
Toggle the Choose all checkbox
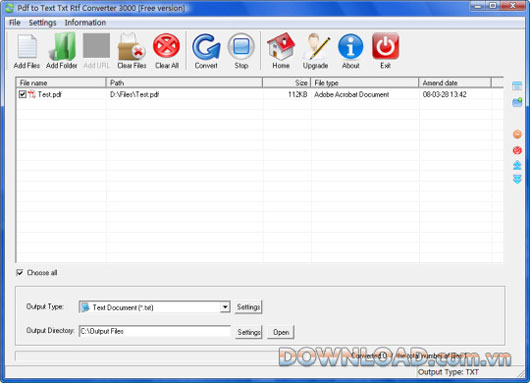click(20, 272)
